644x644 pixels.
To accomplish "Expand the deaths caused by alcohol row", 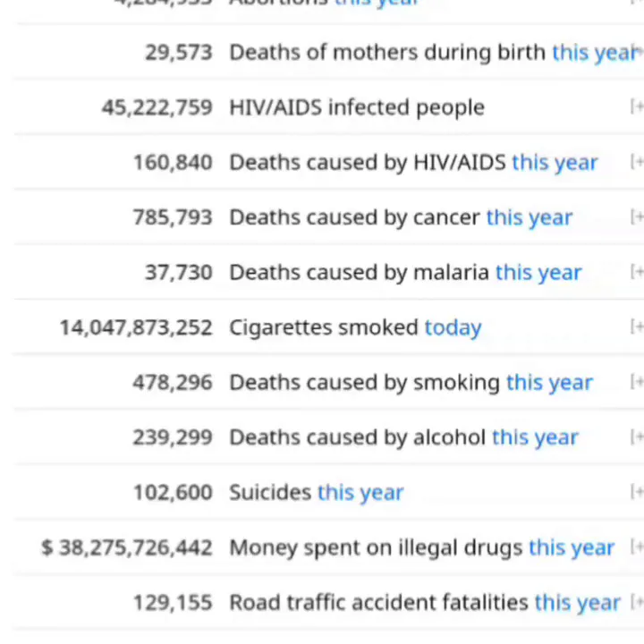I will point(637,437).
